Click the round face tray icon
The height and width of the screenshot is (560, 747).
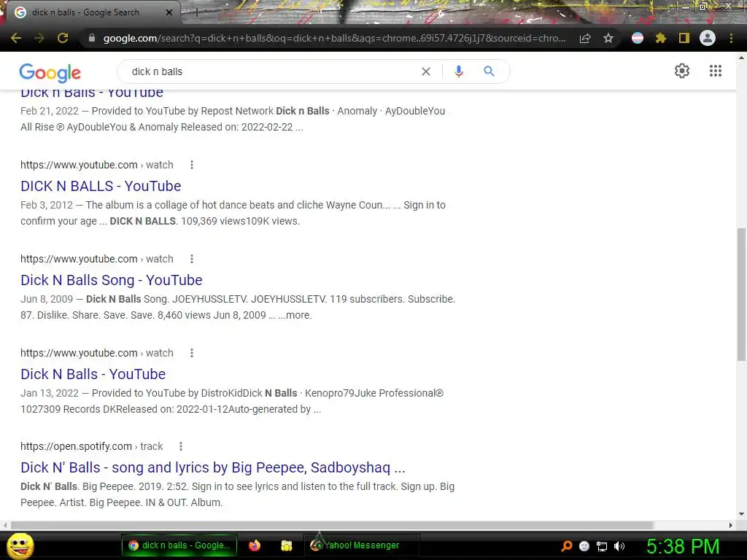point(584,546)
